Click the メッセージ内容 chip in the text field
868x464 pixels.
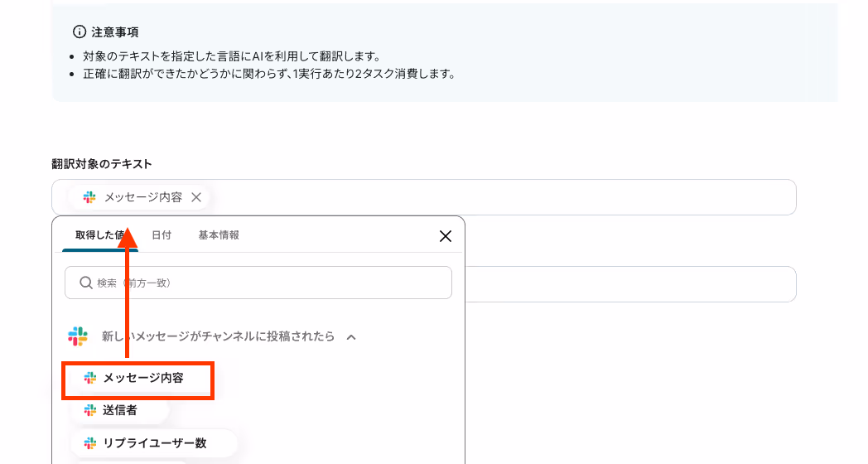tap(138, 197)
